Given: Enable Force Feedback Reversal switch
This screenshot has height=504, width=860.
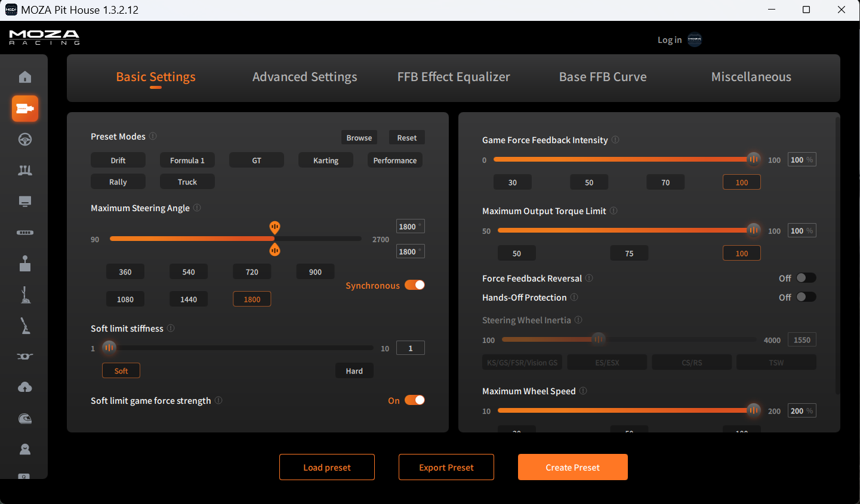Looking at the screenshot, I should [x=806, y=278].
